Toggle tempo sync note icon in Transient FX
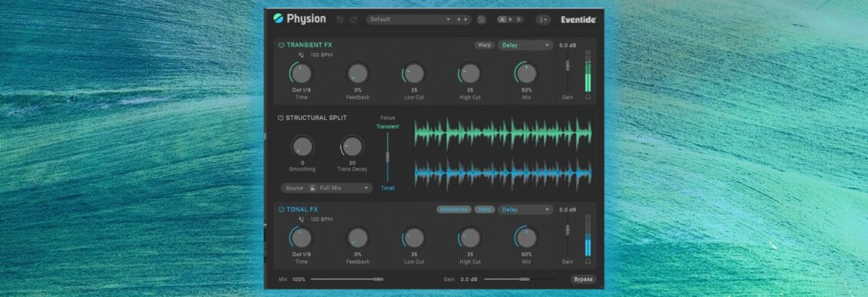Image resolution: width=868 pixels, height=297 pixels. (302, 54)
